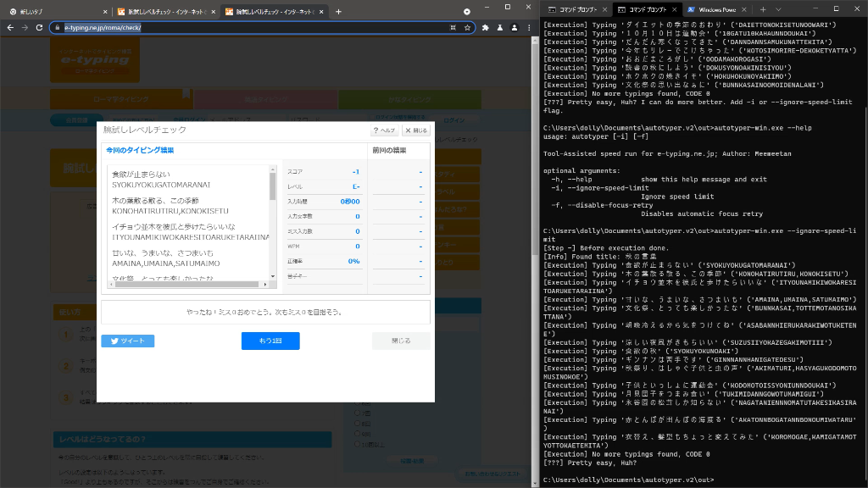Add a new terminal tab with plus
This screenshot has height=488, width=868.
click(x=761, y=8)
